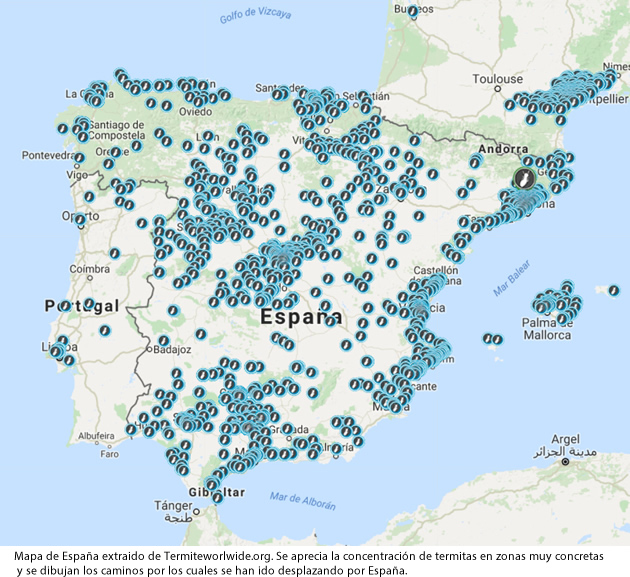Image resolution: width=630 pixels, height=577 pixels.
Task: Select the marker northeast of Coimbra
Action: click(x=114, y=254)
